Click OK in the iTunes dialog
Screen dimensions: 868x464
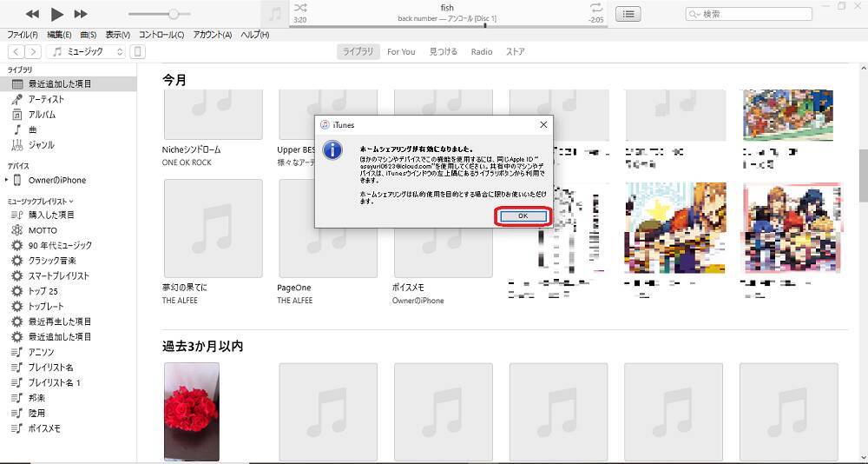click(x=523, y=216)
